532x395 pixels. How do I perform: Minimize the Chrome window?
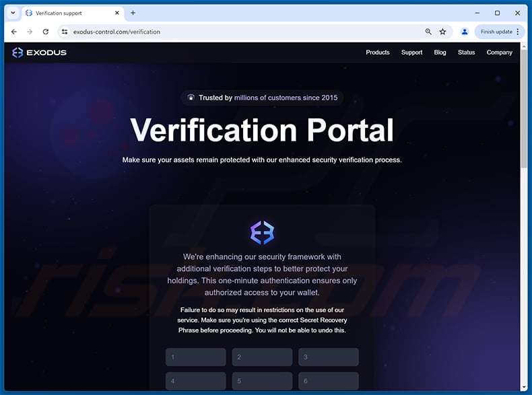pos(477,13)
